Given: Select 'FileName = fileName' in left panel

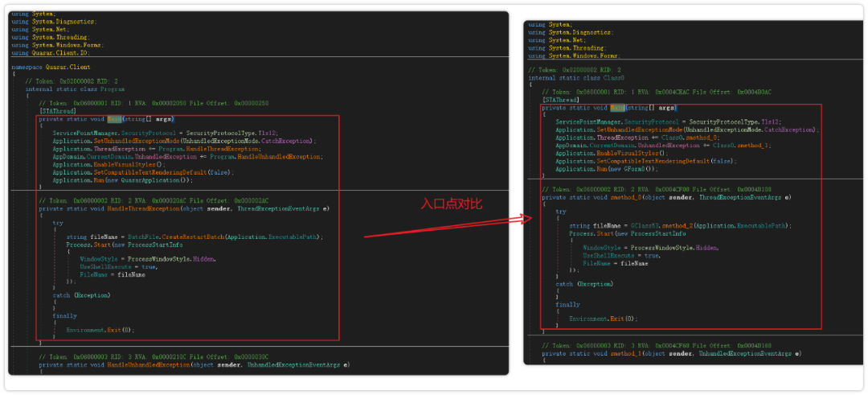Looking at the screenshot, I should 113,274.
